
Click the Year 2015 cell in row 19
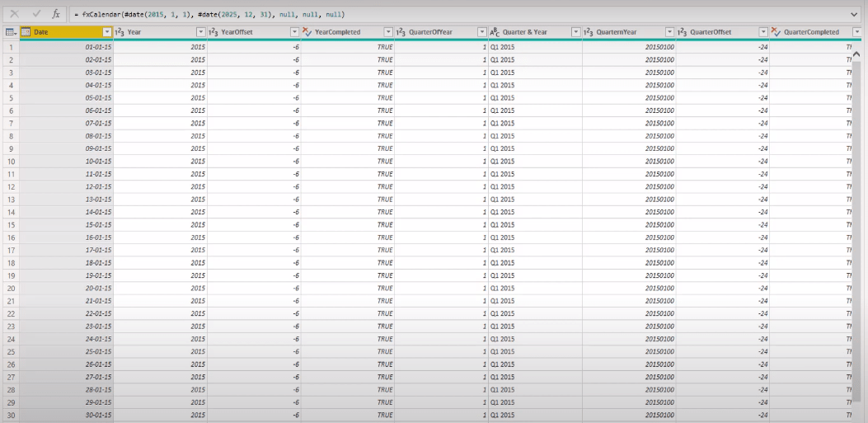(x=161, y=275)
